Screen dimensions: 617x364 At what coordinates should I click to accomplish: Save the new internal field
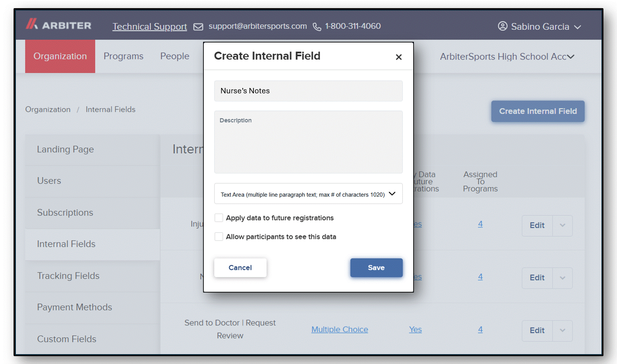(x=376, y=268)
